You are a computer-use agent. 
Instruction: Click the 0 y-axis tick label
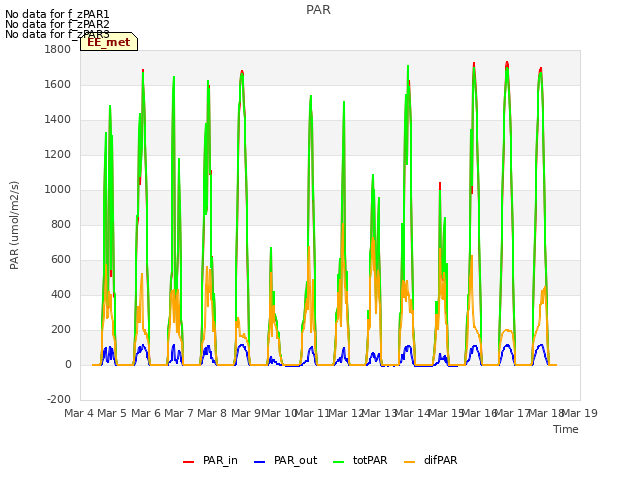click(x=68, y=364)
